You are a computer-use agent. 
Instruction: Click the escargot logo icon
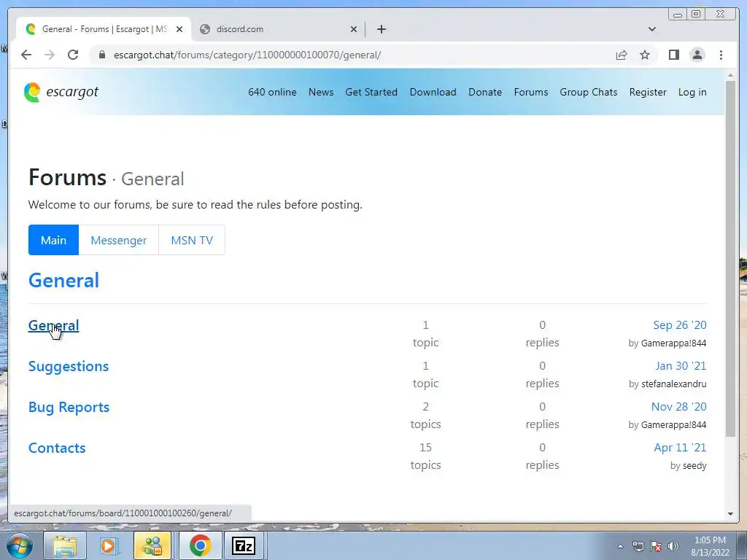point(32,92)
